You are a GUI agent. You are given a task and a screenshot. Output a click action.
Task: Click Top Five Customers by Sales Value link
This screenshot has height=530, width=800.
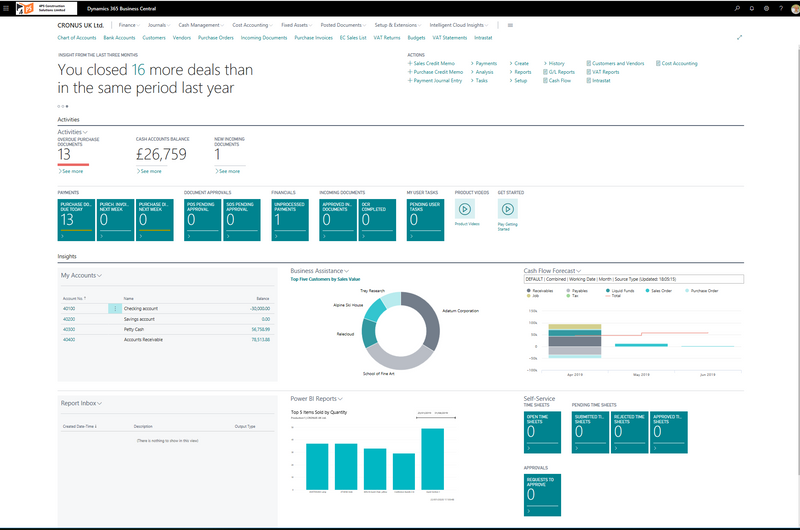325,279
